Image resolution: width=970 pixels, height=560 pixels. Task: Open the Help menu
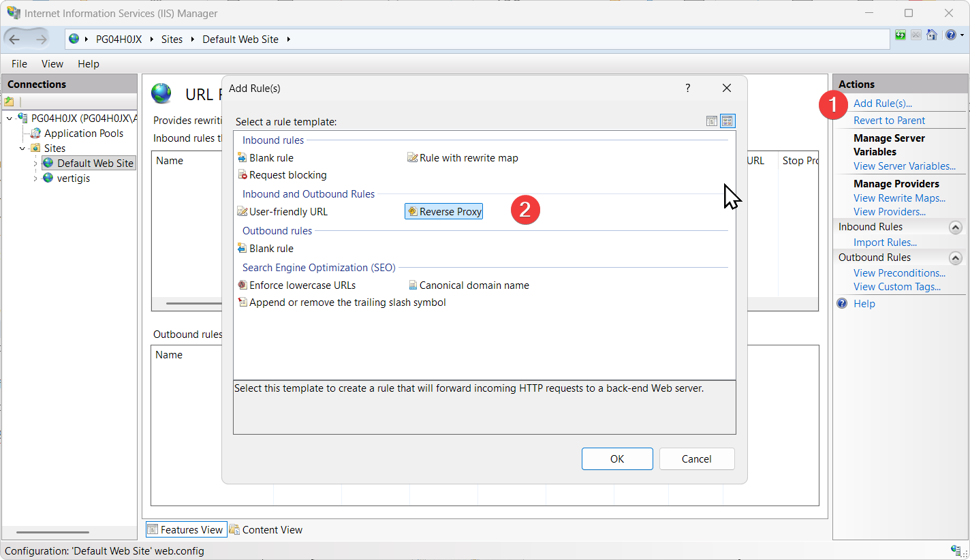[89, 64]
